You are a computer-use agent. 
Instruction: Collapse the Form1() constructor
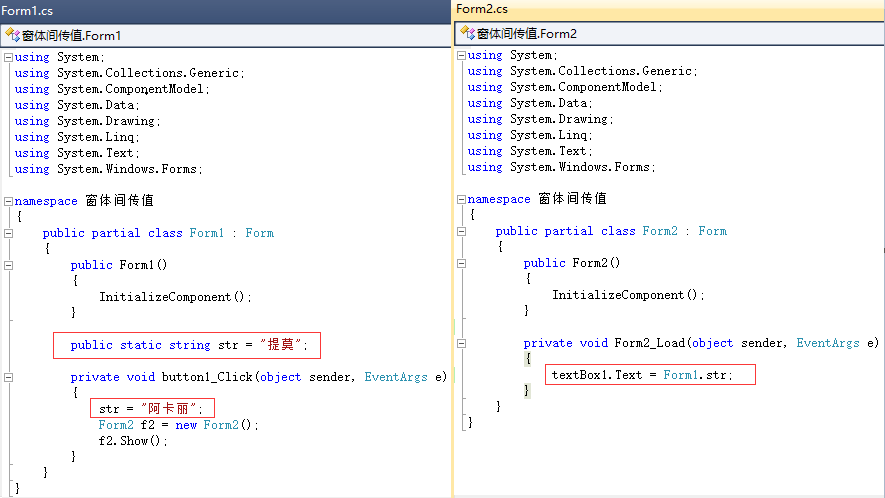tap(8, 265)
